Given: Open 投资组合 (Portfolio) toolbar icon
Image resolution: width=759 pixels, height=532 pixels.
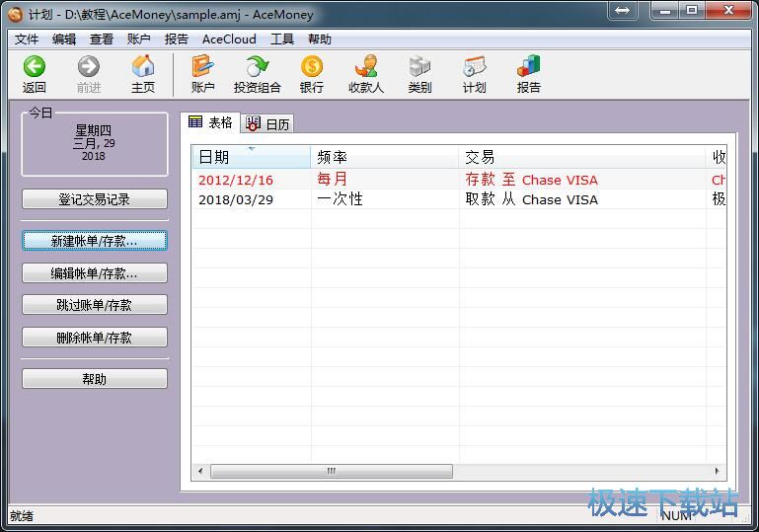Looking at the screenshot, I should [257, 66].
